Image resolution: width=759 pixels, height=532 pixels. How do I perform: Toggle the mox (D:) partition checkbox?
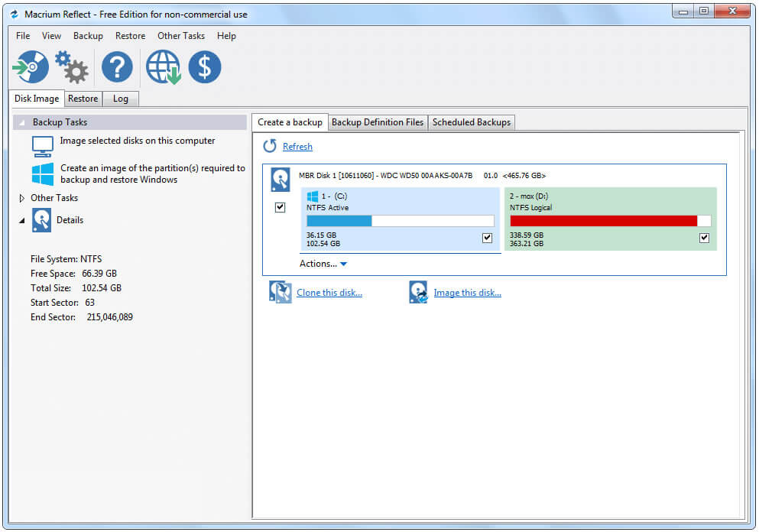click(704, 238)
